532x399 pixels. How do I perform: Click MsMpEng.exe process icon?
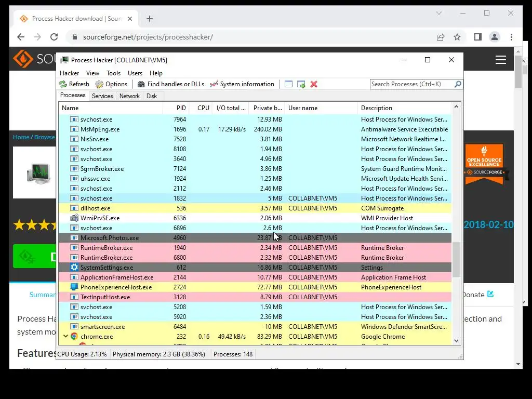(74, 129)
